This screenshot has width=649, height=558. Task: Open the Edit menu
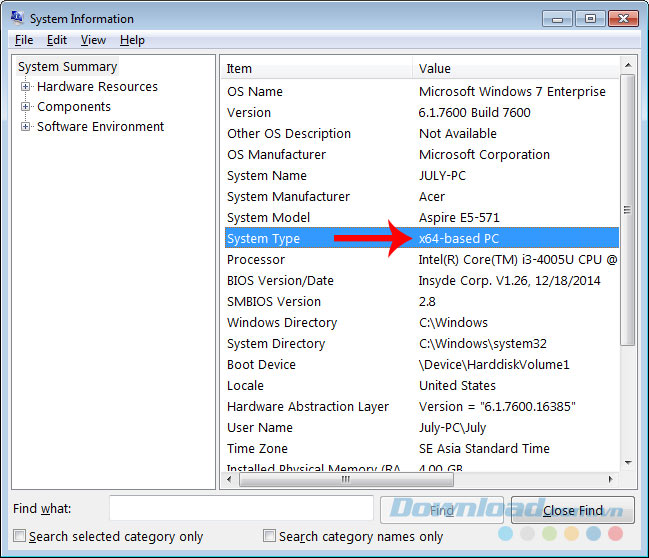tap(57, 40)
